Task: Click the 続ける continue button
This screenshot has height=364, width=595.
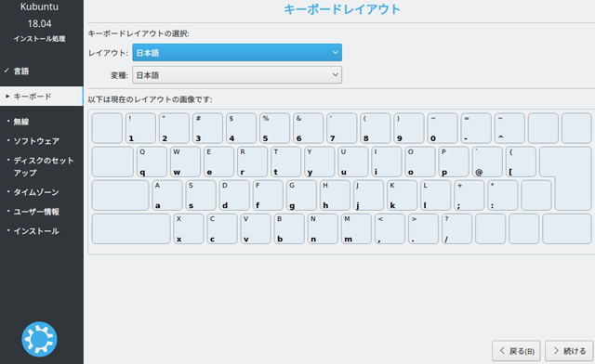Action: coord(569,351)
